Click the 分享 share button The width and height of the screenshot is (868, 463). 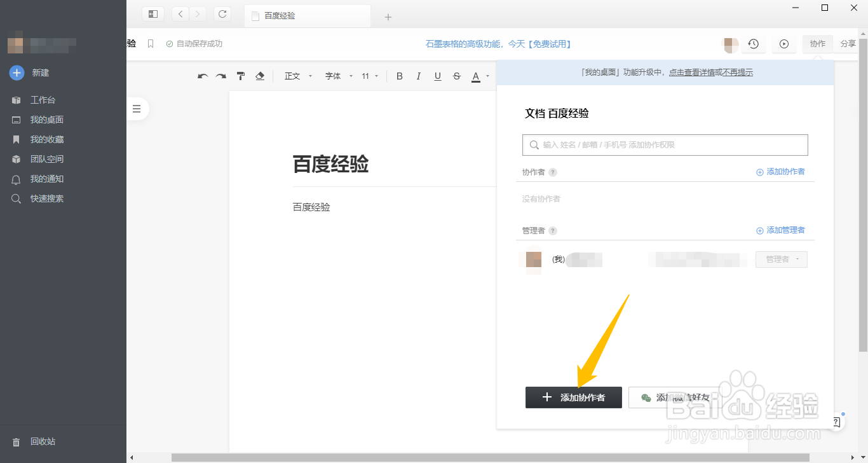(x=848, y=44)
